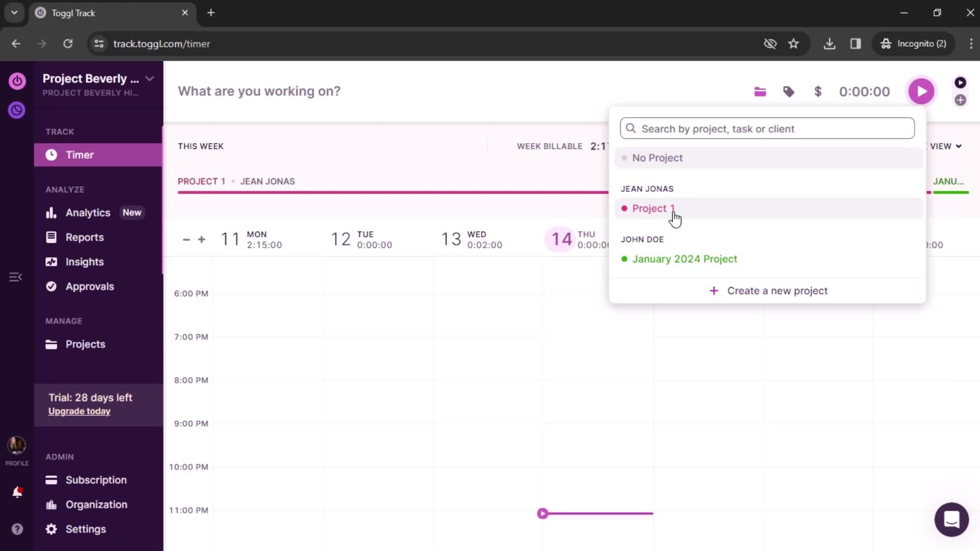Click VIEW dropdown to change calendar view

pos(946,146)
